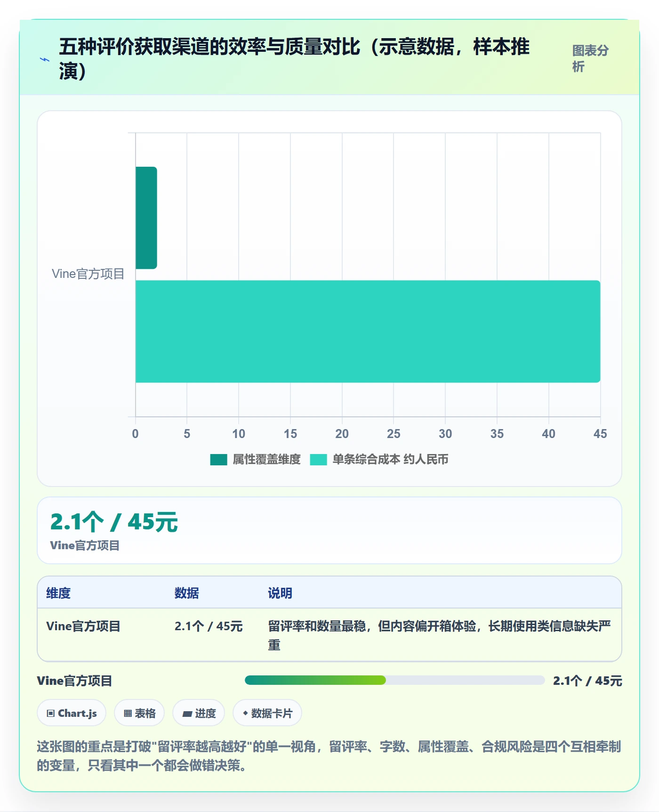Toggle the 单条综合成本 约人民币 legend swatch

click(318, 459)
